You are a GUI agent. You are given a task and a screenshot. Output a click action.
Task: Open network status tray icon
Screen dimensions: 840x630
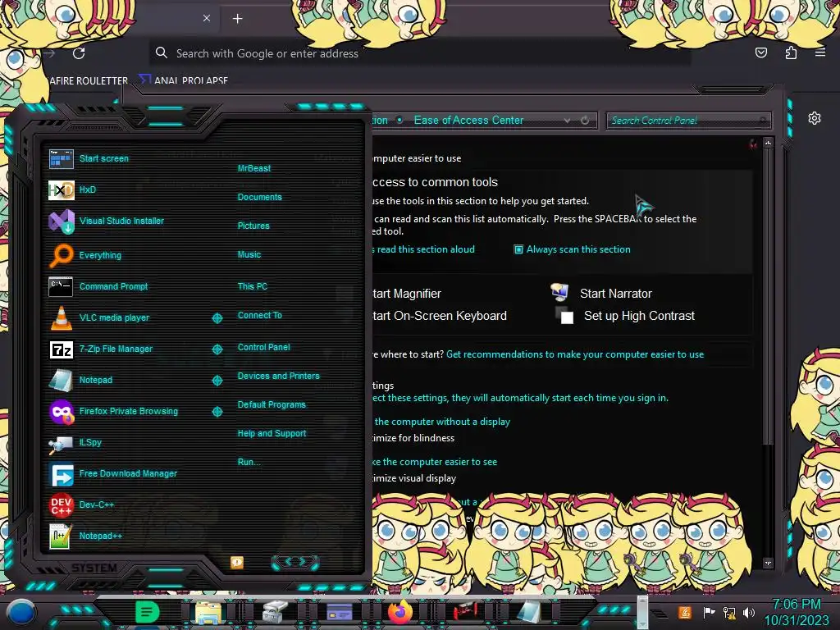tap(729, 612)
